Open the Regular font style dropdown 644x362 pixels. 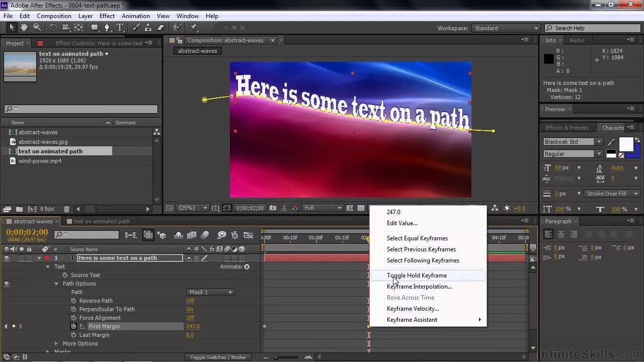pyautogui.click(x=573, y=154)
